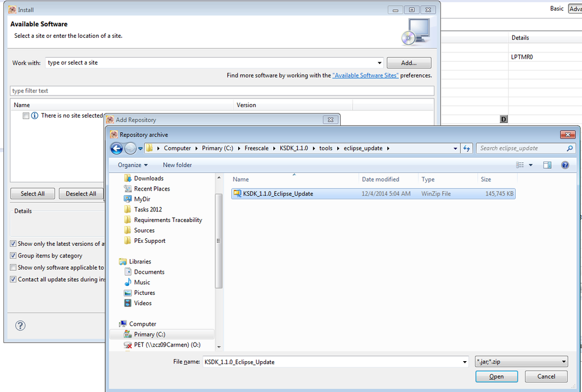582x392 pixels.
Task: Click New folder in the toolbar
Action: pyautogui.click(x=178, y=165)
